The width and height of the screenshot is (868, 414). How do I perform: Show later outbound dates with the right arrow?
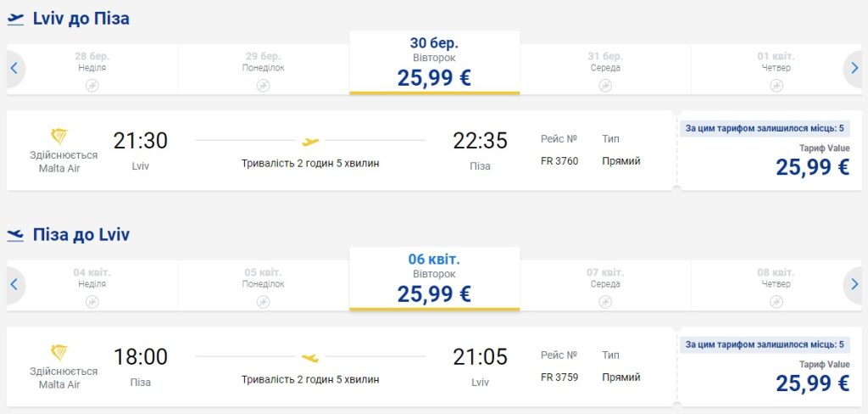(x=854, y=70)
